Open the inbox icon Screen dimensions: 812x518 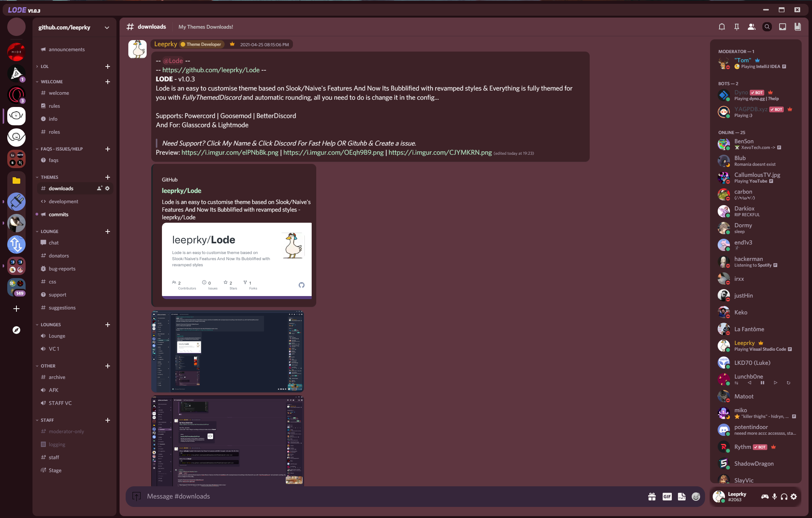(782, 27)
